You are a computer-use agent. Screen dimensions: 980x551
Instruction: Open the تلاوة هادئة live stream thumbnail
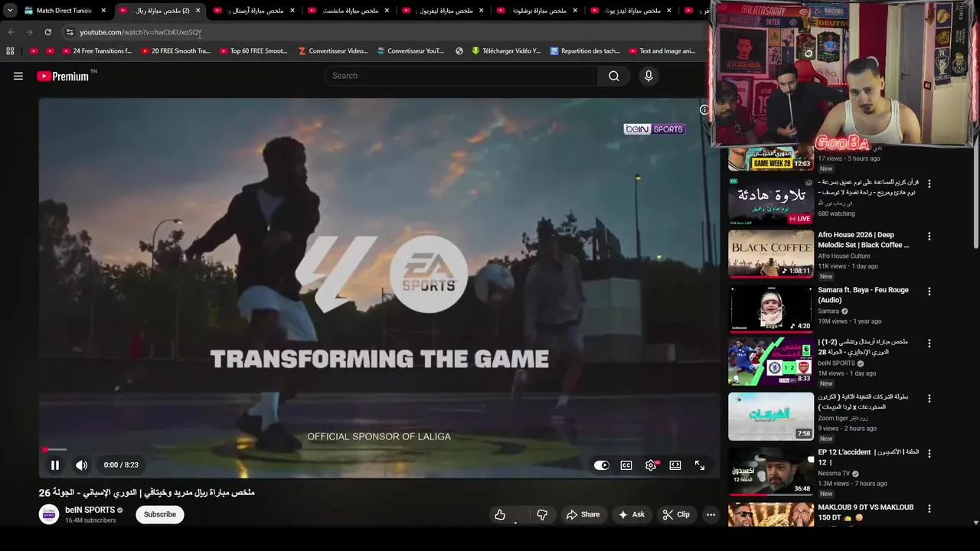[x=770, y=201]
